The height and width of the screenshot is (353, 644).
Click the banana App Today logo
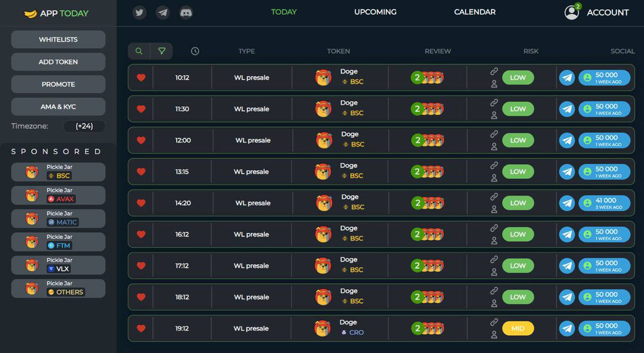pyautogui.click(x=56, y=13)
